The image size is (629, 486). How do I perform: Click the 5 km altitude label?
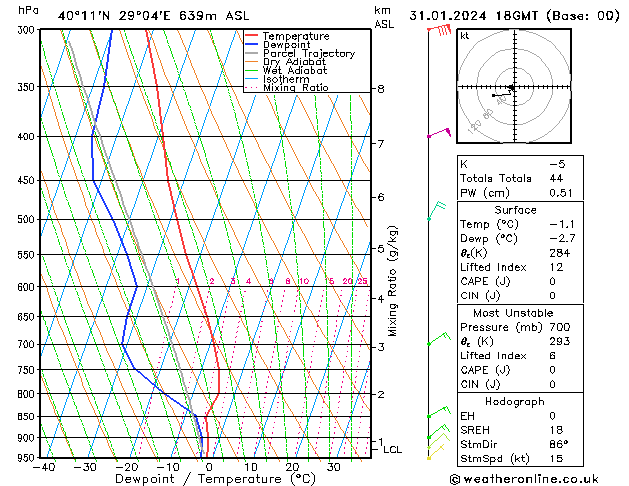click(381, 249)
